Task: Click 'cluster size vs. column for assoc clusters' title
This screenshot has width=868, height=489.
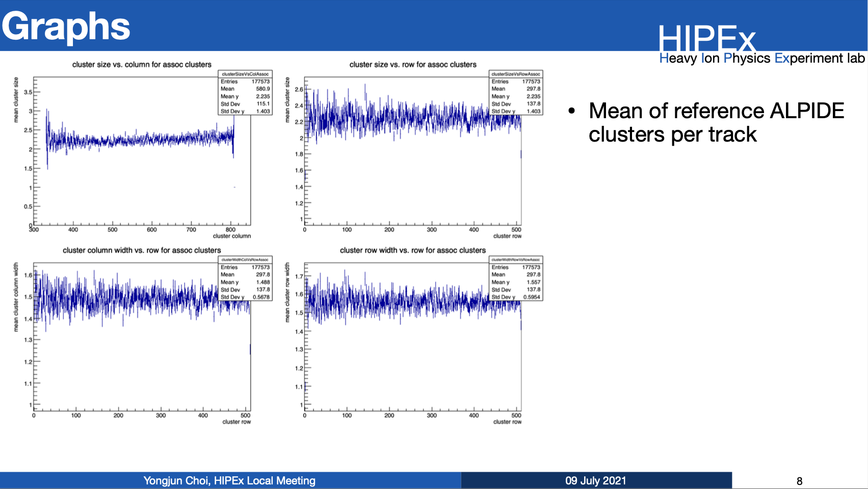Action: click(142, 65)
